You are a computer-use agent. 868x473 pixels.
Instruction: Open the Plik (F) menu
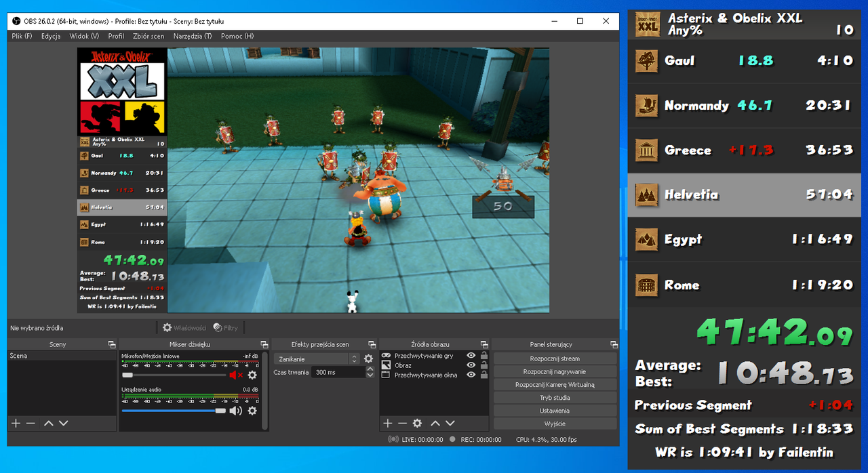pos(22,36)
